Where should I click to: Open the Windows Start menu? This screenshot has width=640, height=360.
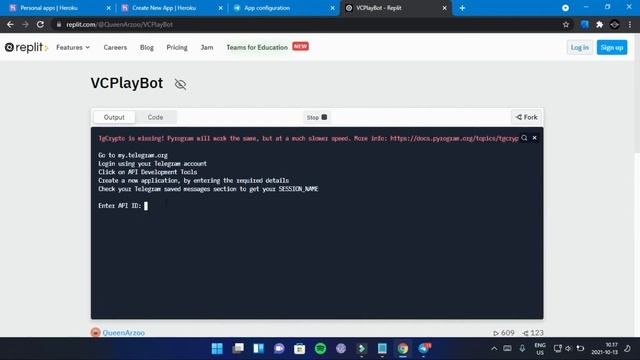[x=217, y=348]
